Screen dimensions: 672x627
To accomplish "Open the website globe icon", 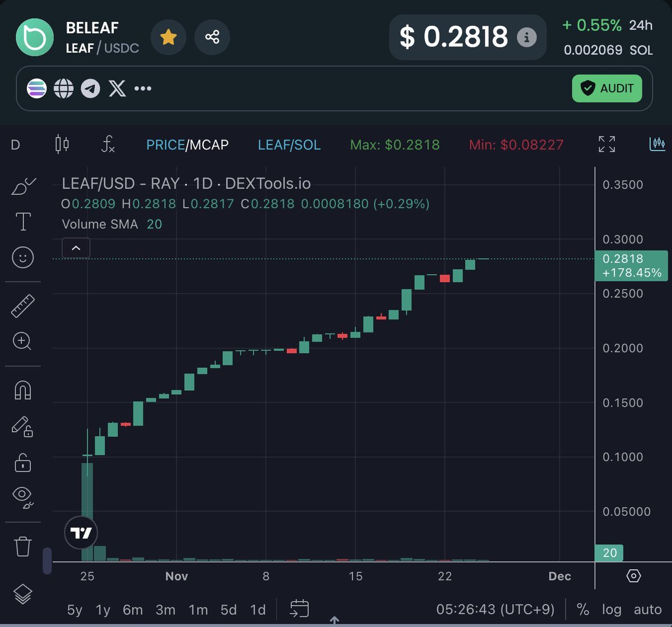I will [64, 88].
